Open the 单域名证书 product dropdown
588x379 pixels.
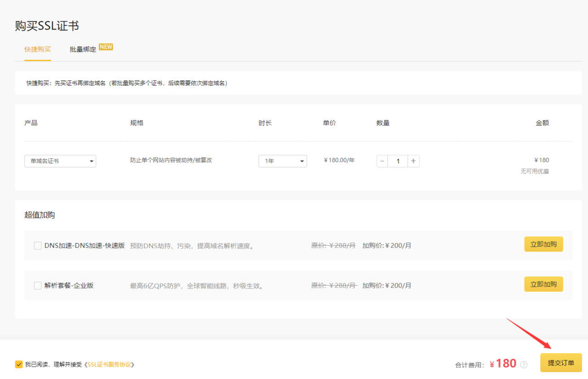click(x=60, y=161)
